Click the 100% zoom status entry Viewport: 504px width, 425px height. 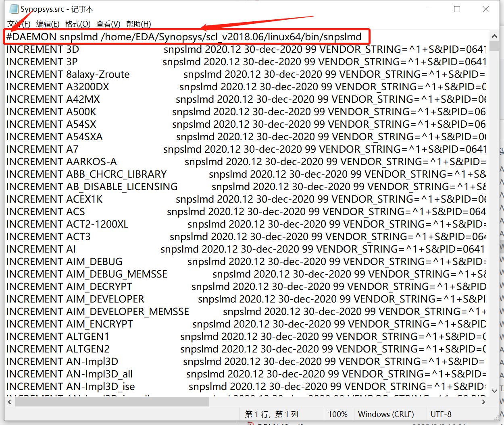click(337, 414)
